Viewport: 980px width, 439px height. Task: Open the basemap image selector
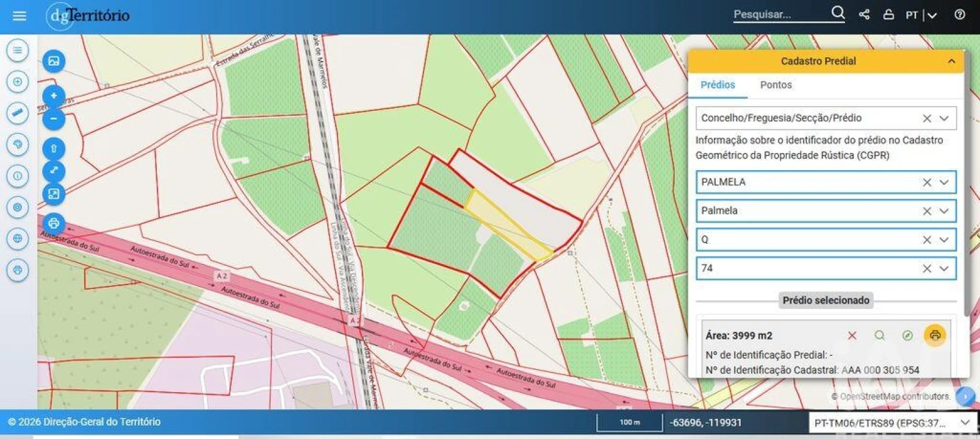54,61
